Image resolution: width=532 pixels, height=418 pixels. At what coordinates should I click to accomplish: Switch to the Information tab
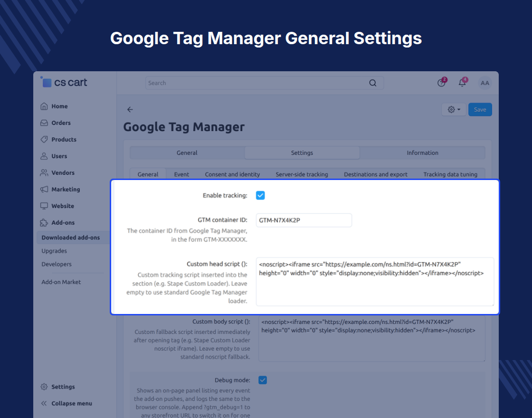[x=422, y=152]
